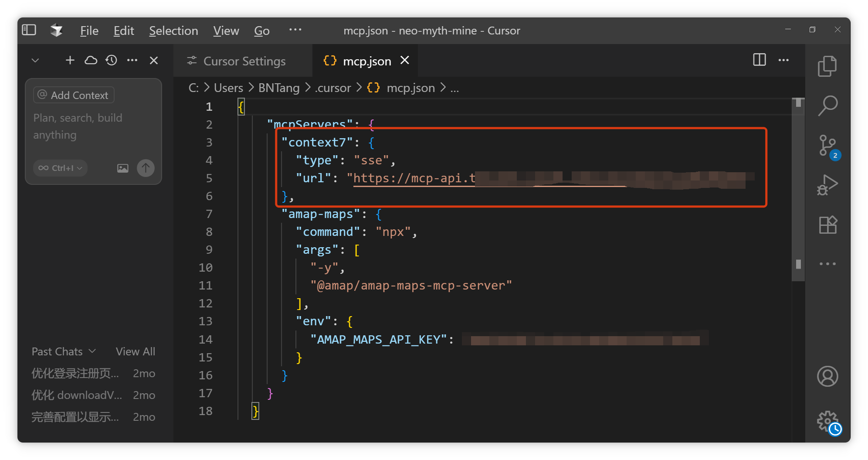Viewport: 868px width, 460px height.
Task: Open the Explorer files icon
Action: [827, 66]
